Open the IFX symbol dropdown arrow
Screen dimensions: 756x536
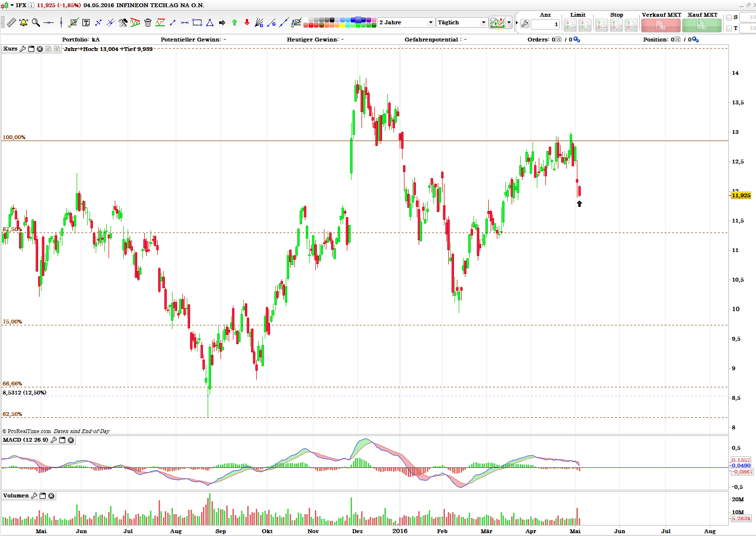12,5
